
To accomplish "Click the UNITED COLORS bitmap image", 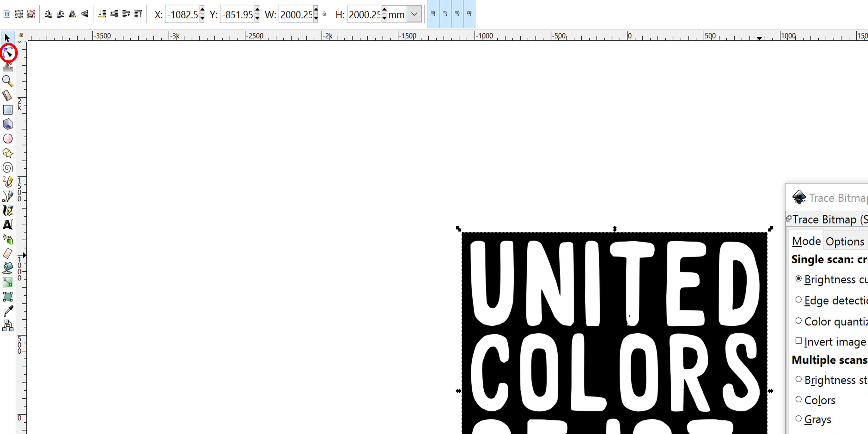I will [x=615, y=333].
